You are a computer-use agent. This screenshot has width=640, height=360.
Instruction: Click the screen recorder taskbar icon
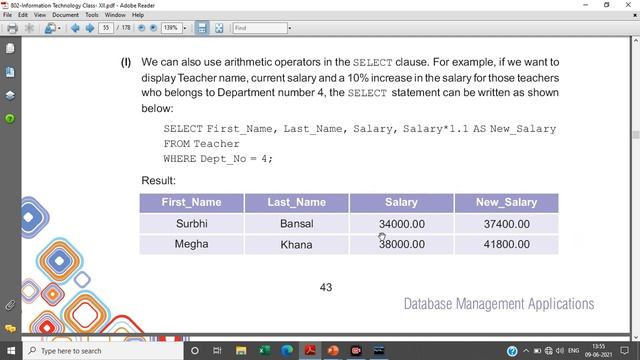click(356, 351)
